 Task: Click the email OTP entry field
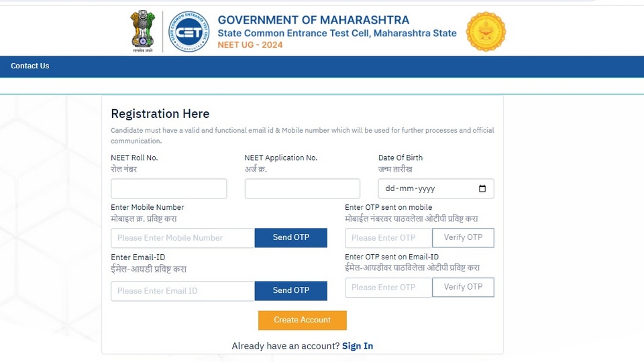click(x=388, y=288)
